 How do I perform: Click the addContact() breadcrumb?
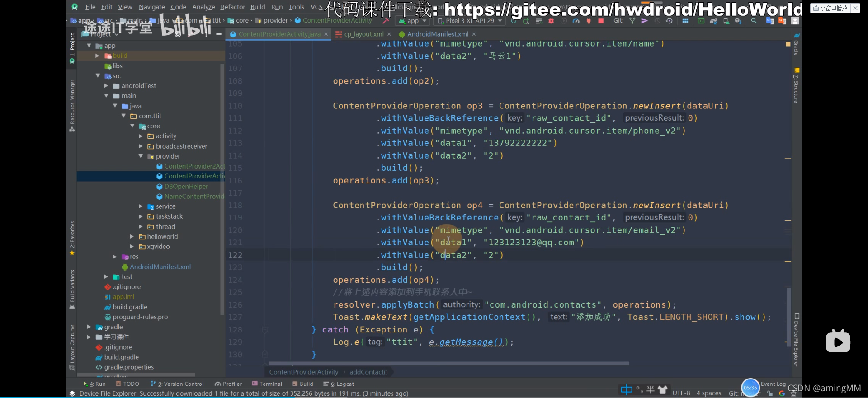[368, 372]
